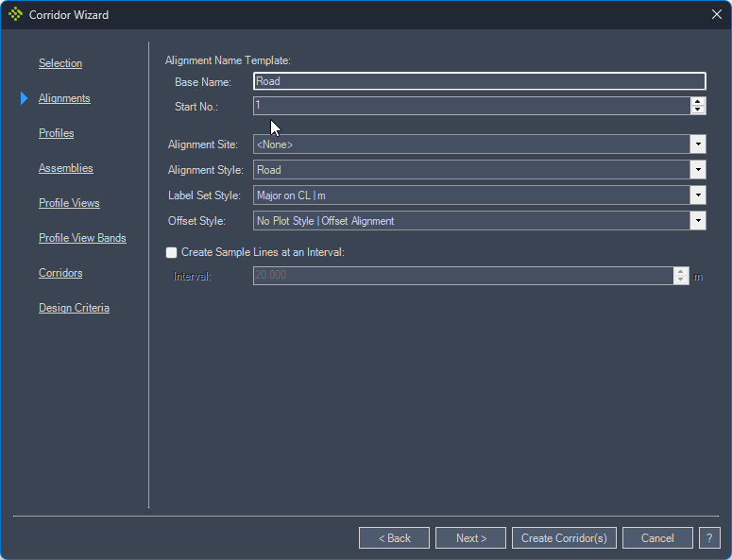
Task: Cancel the wizard
Action: pos(657,538)
